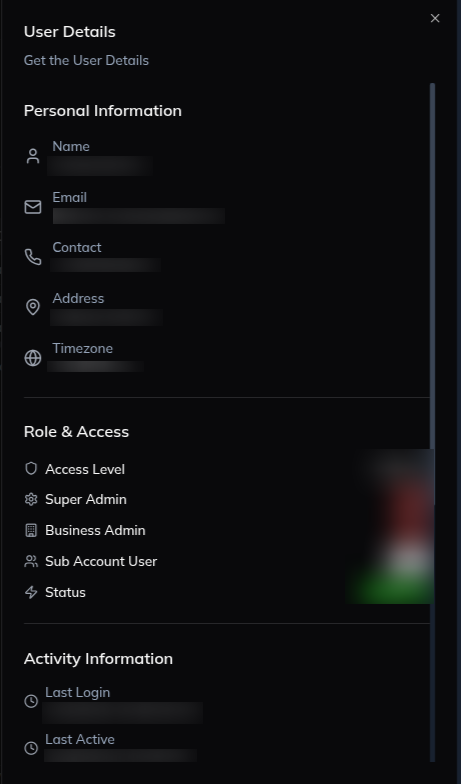Select the Personal Information heading
The image size is (461, 784).
click(102, 110)
